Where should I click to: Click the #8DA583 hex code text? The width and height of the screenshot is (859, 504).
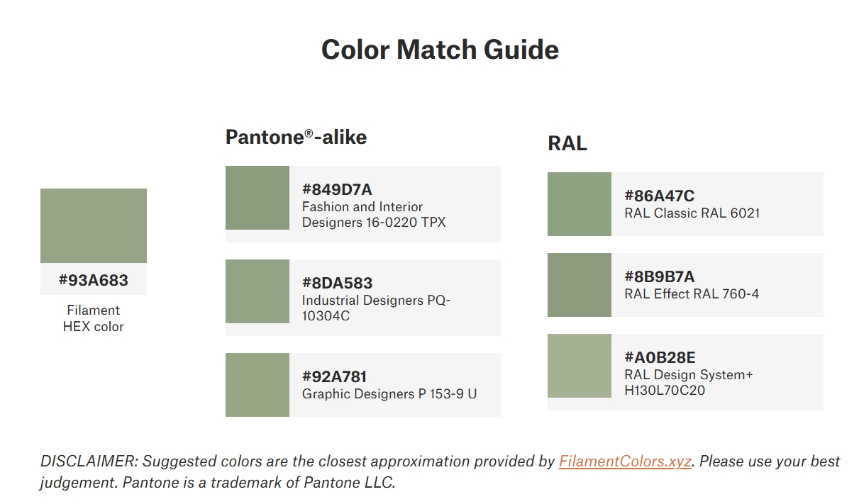point(337,283)
